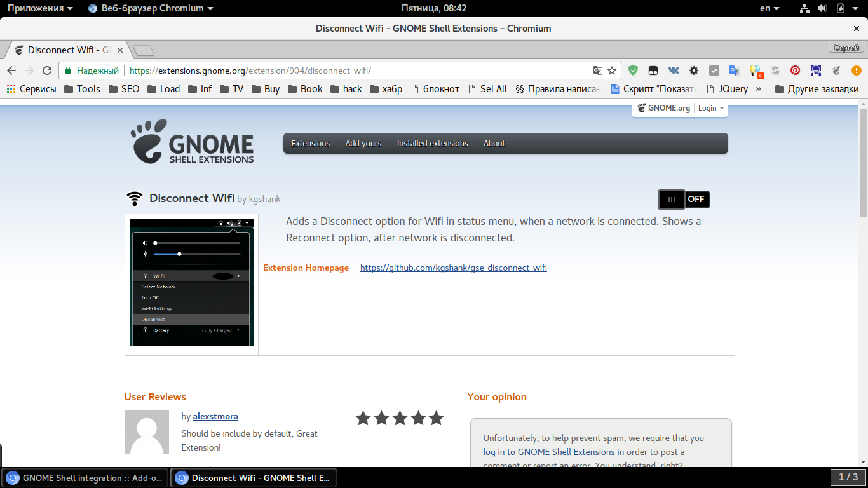868x488 pixels.
Task: Open the volume speaker tray icon
Action: (822, 8)
